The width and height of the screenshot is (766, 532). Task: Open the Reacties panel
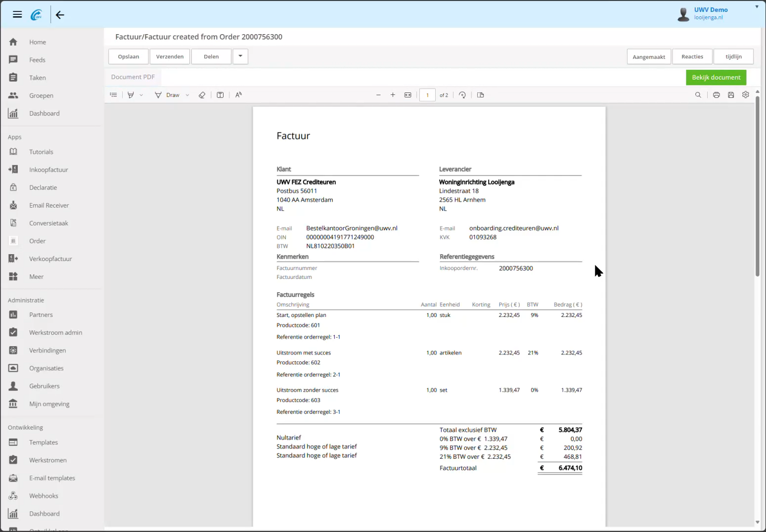692,57
